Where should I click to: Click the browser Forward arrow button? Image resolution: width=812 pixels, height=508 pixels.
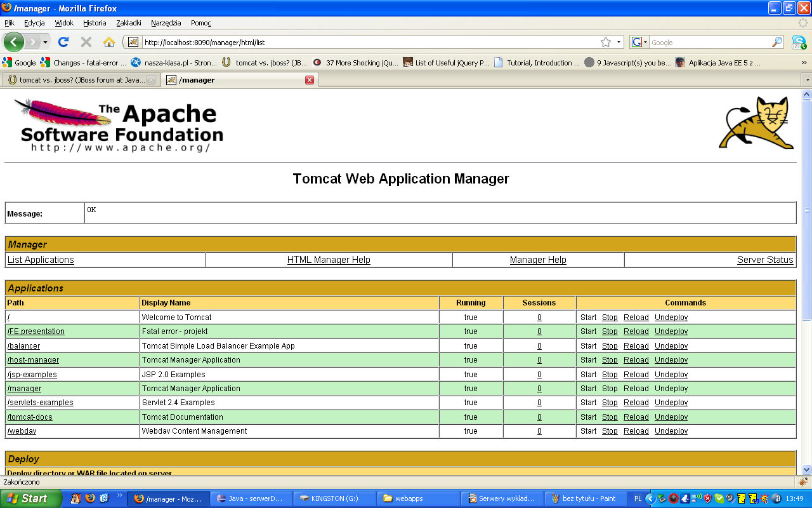click(x=33, y=42)
